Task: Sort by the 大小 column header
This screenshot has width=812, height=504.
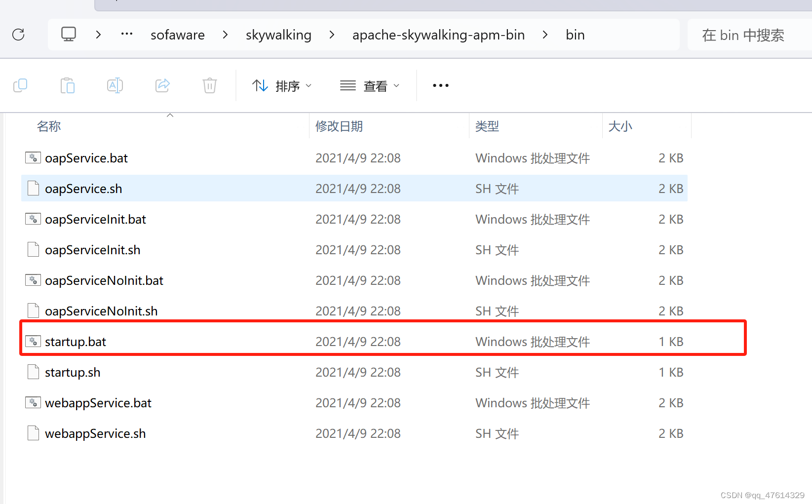Action: point(620,126)
